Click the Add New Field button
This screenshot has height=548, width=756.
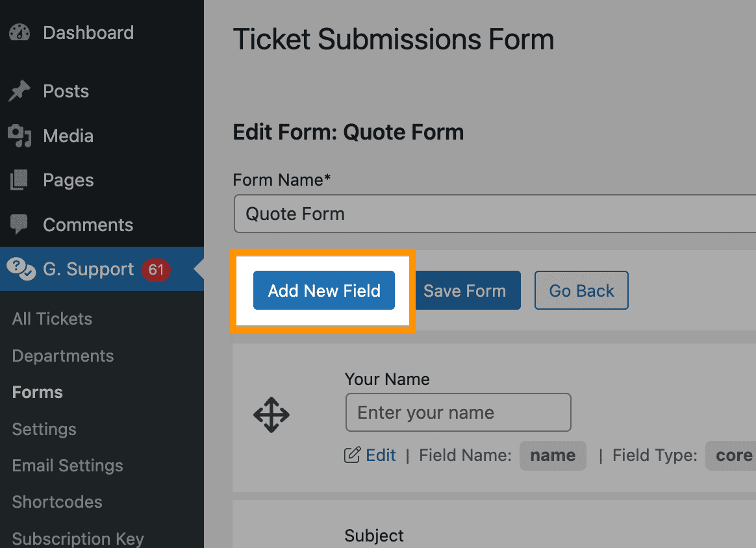(324, 290)
